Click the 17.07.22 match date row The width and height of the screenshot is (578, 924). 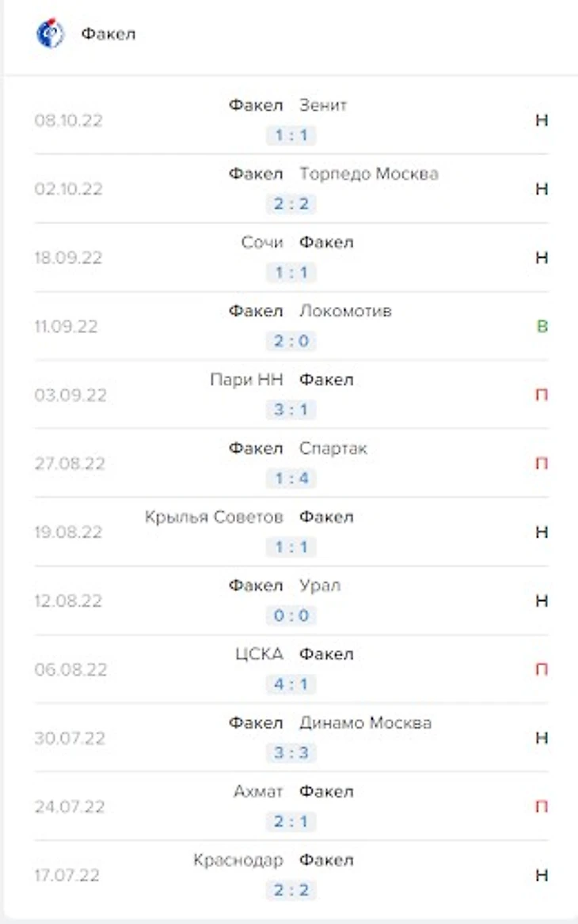[67, 876]
